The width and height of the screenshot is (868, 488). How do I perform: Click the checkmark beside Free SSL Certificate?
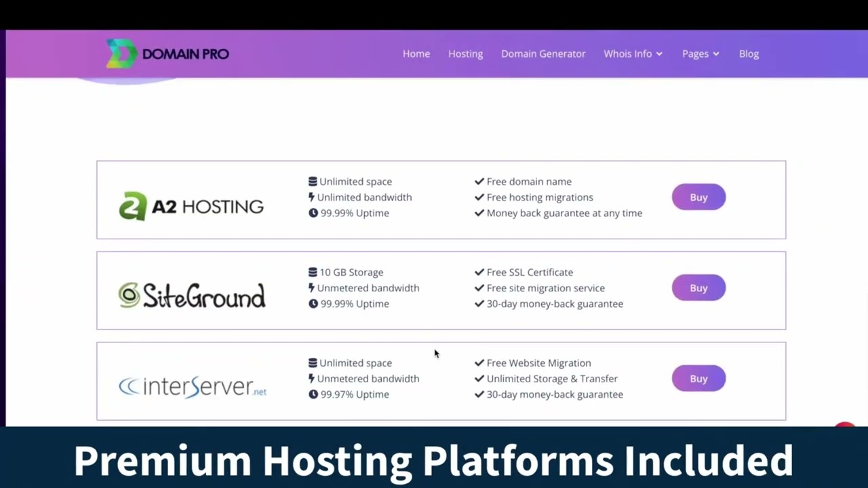coord(479,272)
